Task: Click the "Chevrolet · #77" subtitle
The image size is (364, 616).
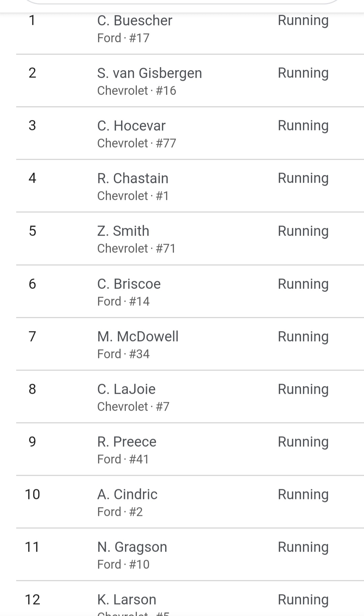Action: click(x=136, y=143)
